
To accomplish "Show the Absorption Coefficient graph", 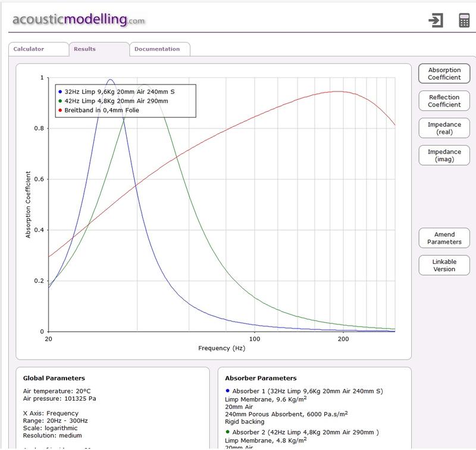I will [444, 74].
